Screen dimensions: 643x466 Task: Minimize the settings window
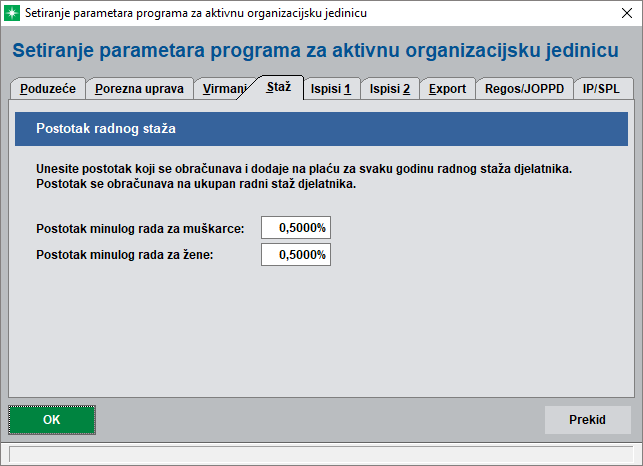[x=528, y=13]
